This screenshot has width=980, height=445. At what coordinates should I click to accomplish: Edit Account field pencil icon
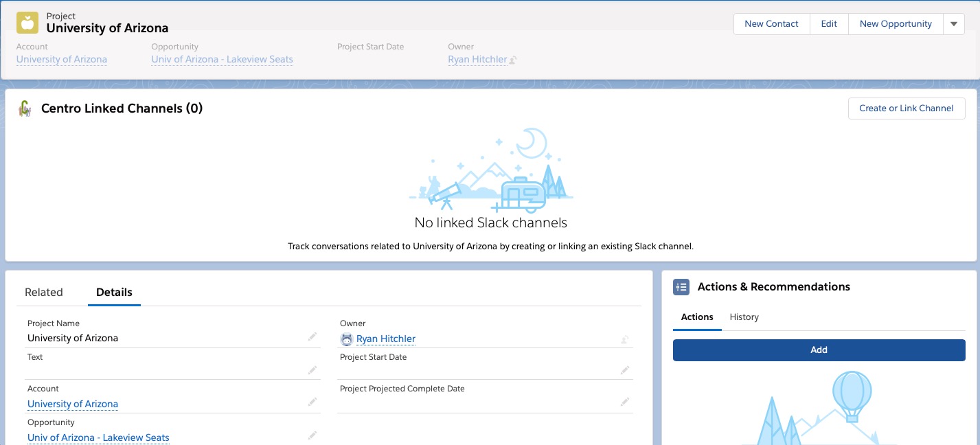tap(312, 402)
